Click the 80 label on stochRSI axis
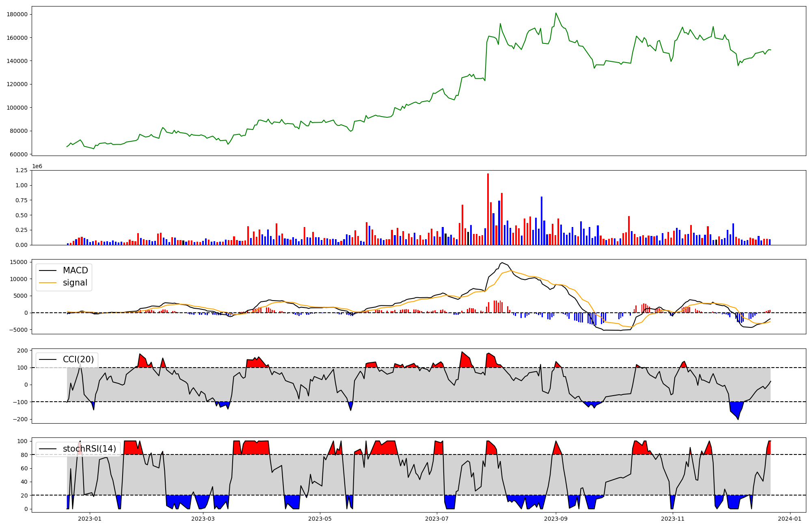The height and width of the screenshot is (528, 812). (25, 454)
